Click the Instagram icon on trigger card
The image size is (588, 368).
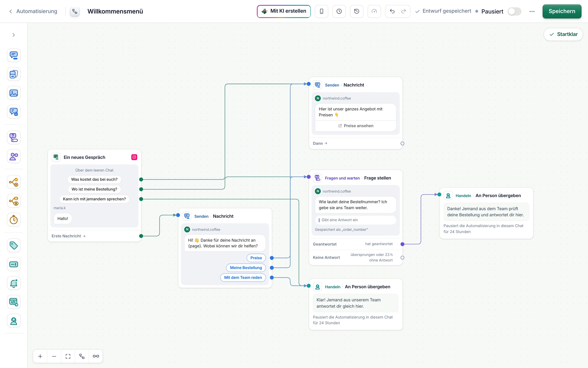(x=134, y=157)
